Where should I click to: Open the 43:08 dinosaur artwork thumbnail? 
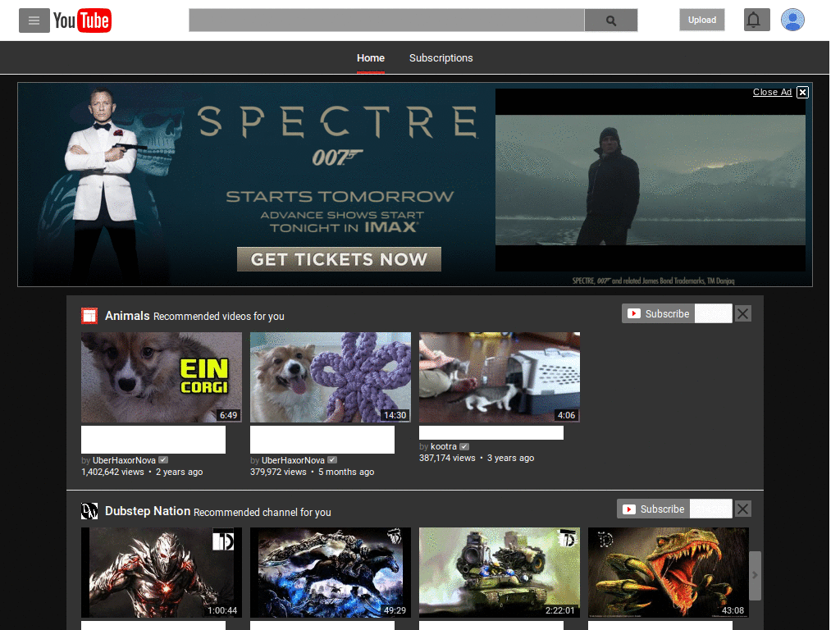pyautogui.click(x=668, y=573)
